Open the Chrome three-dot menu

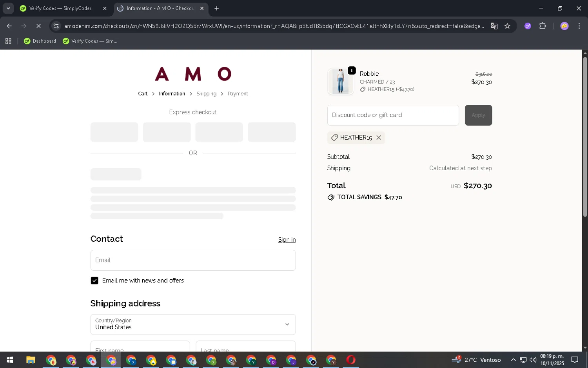tap(579, 26)
